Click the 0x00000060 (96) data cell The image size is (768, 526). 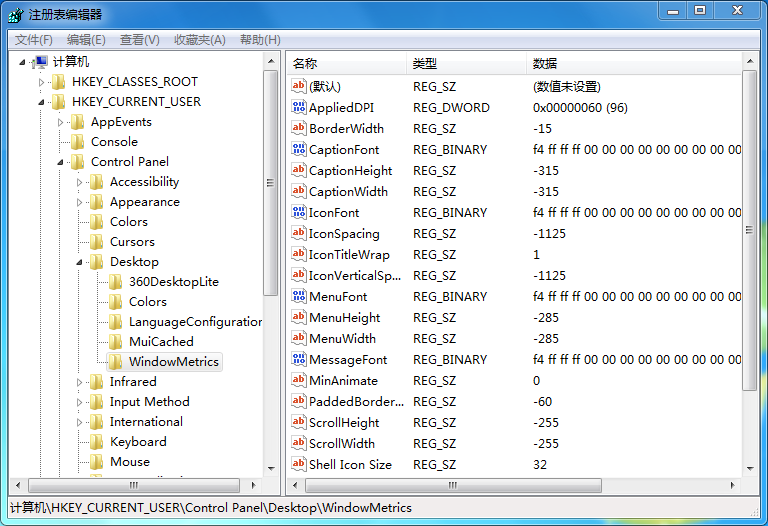coord(580,108)
